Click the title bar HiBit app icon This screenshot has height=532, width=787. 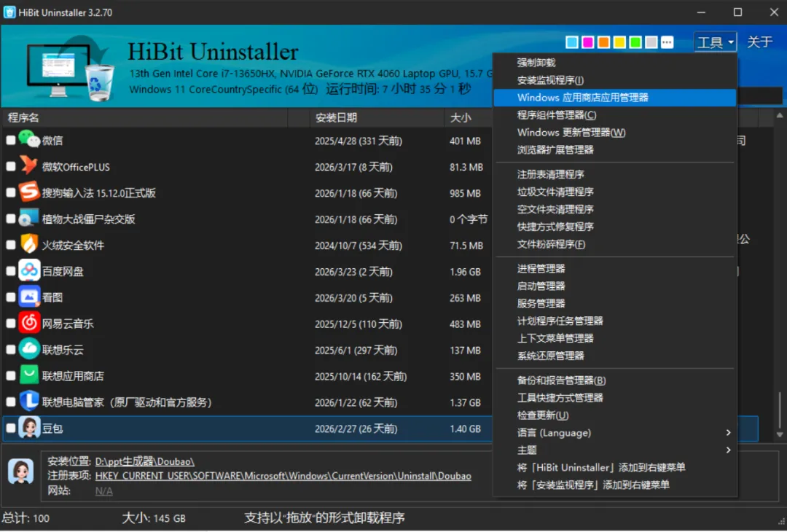(9, 12)
